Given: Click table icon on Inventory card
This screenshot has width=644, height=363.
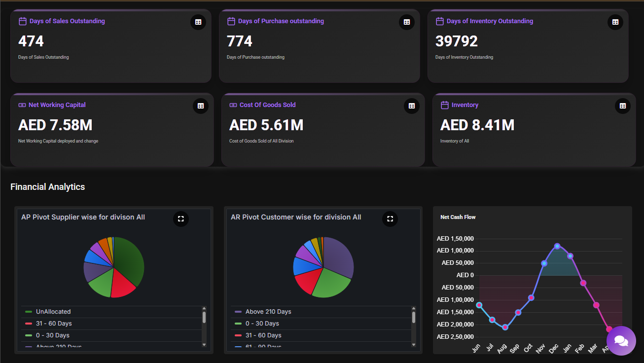Looking at the screenshot, I should click(623, 106).
